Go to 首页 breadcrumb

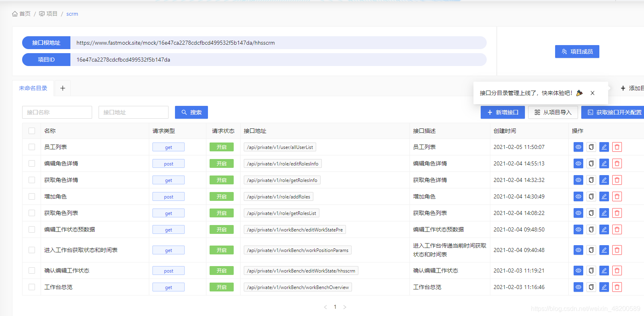click(21, 14)
